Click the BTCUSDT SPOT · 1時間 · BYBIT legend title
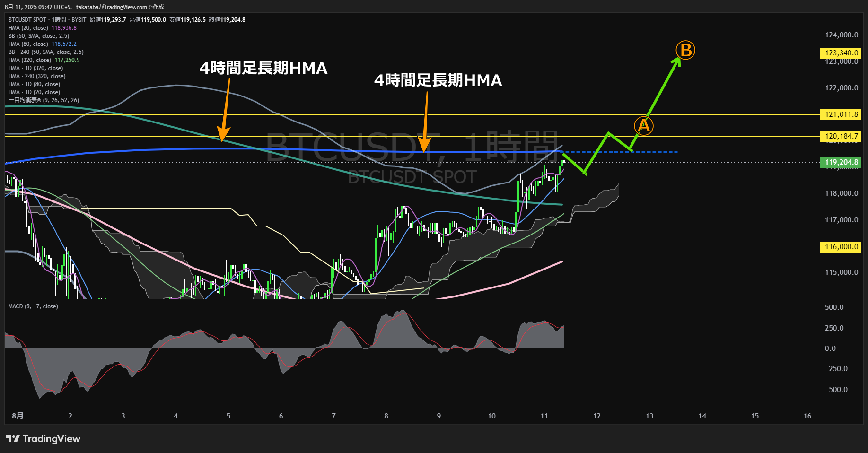 (x=47, y=20)
